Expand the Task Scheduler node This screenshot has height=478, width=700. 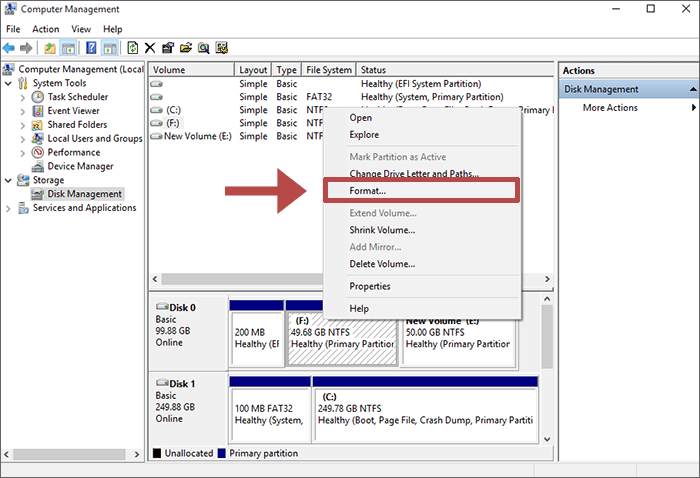(x=23, y=98)
